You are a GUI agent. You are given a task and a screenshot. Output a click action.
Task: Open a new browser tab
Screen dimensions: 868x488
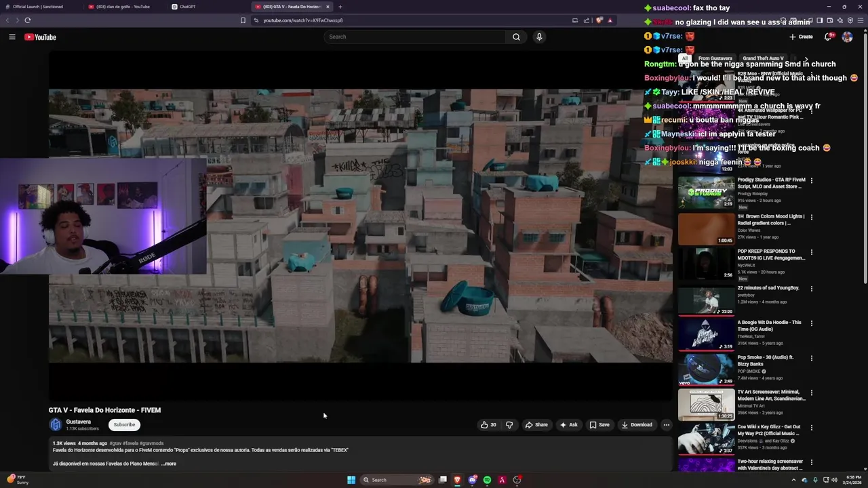[x=340, y=7]
